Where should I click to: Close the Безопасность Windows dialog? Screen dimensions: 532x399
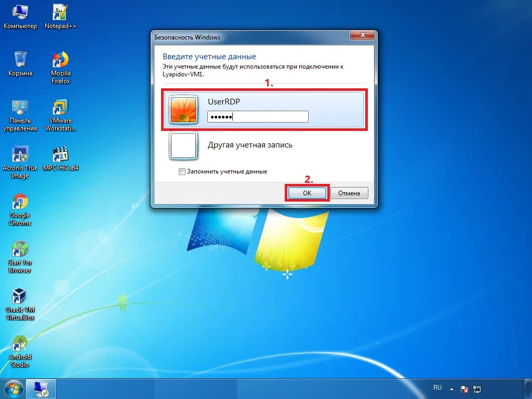click(x=362, y=35)
